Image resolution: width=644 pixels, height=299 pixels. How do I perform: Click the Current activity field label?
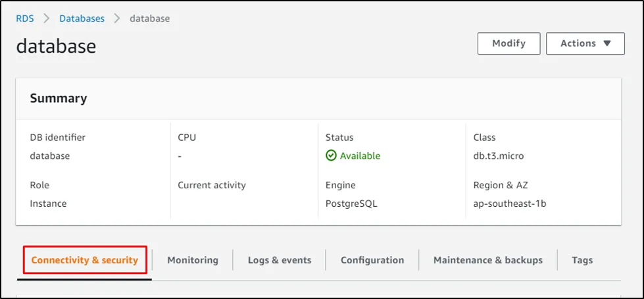point(212,185)
